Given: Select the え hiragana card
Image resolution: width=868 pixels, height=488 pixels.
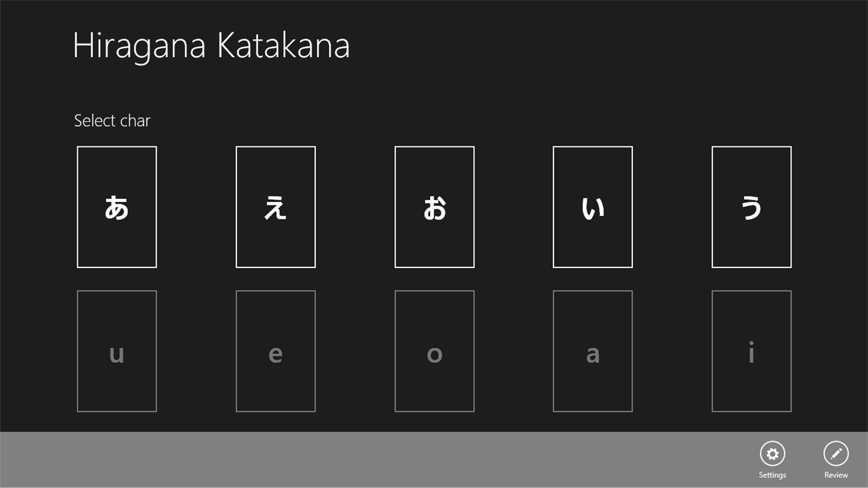Looking at the screenshot, I should [x=275, y=207].
